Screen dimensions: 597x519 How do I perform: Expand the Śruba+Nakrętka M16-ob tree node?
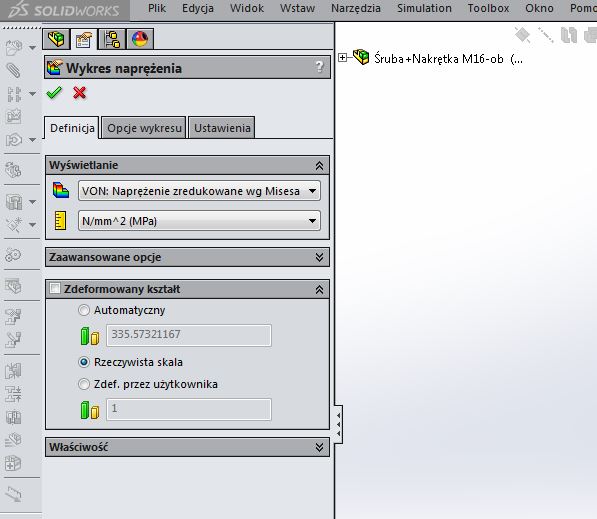343,58
